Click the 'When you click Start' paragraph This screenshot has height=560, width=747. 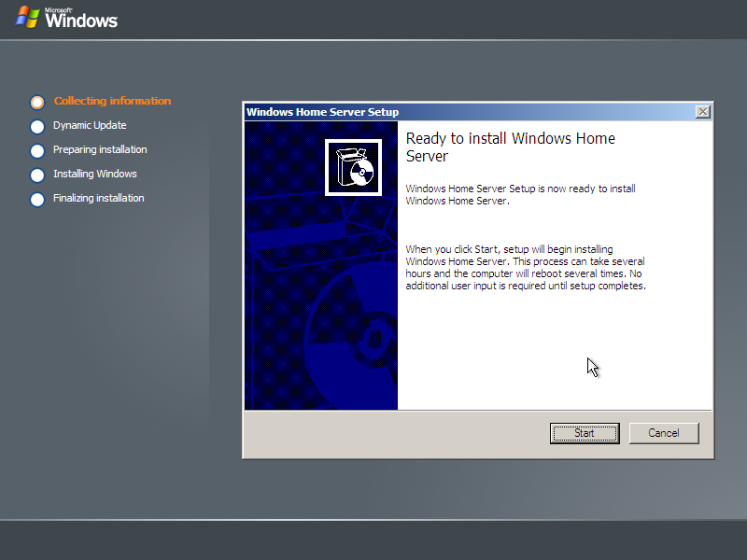(x=526, y=268)
